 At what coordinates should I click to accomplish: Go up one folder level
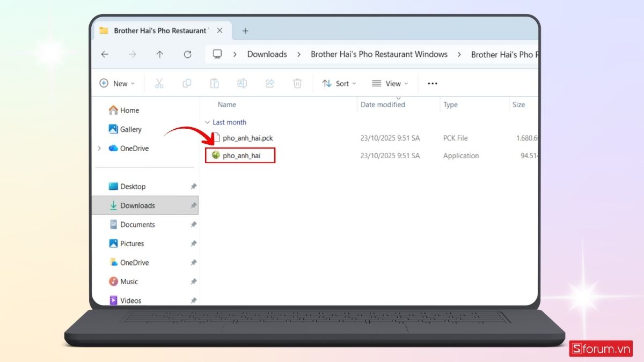pyautogui.click(x=160, y=54)
